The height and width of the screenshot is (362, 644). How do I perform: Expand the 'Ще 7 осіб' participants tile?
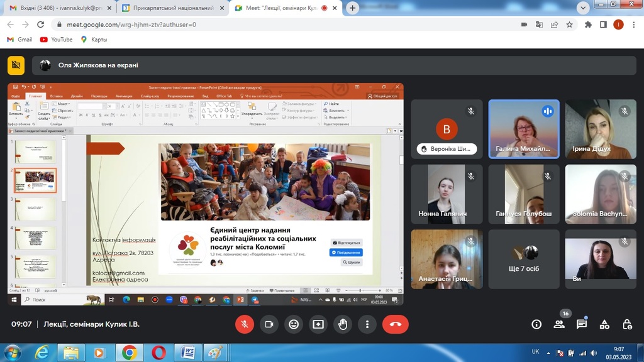click(524, 259)
